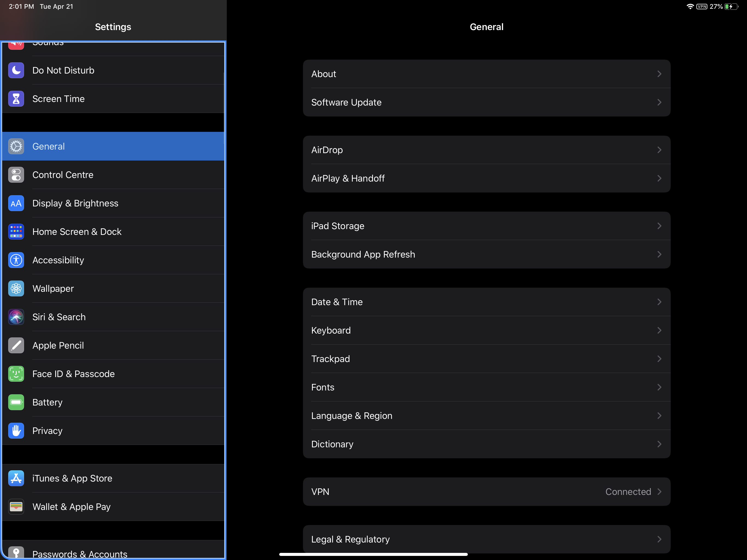Open Home Screen & Dock settings
The width and height of the screenshot is (747, 560).
click(113, 232)
